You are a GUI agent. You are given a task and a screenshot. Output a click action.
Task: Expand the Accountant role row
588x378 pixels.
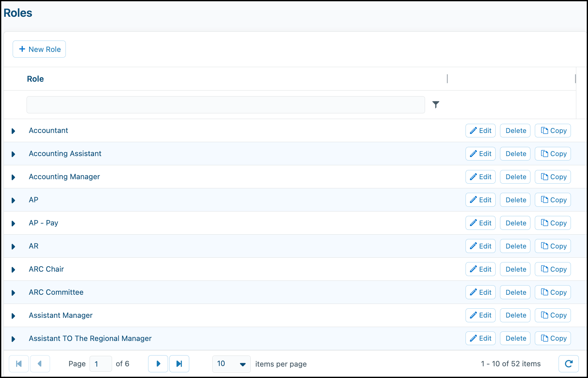(x=13, y=131)
